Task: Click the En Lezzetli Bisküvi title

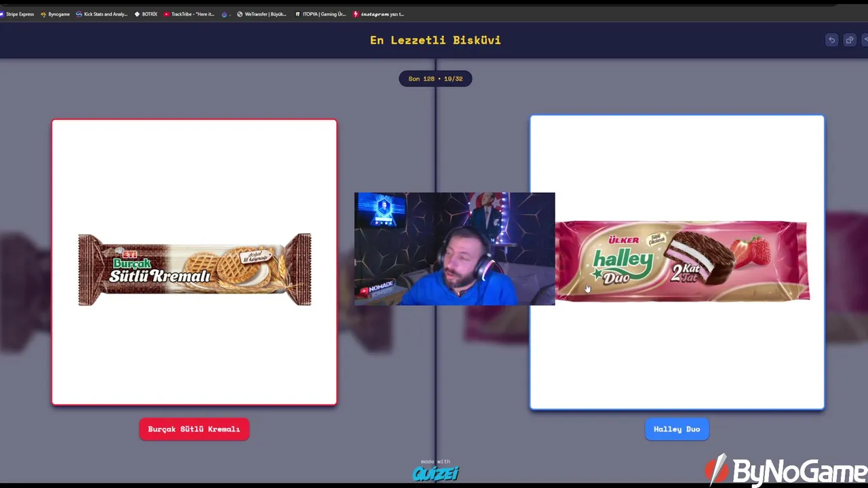Action: click(x=435, y=40)
